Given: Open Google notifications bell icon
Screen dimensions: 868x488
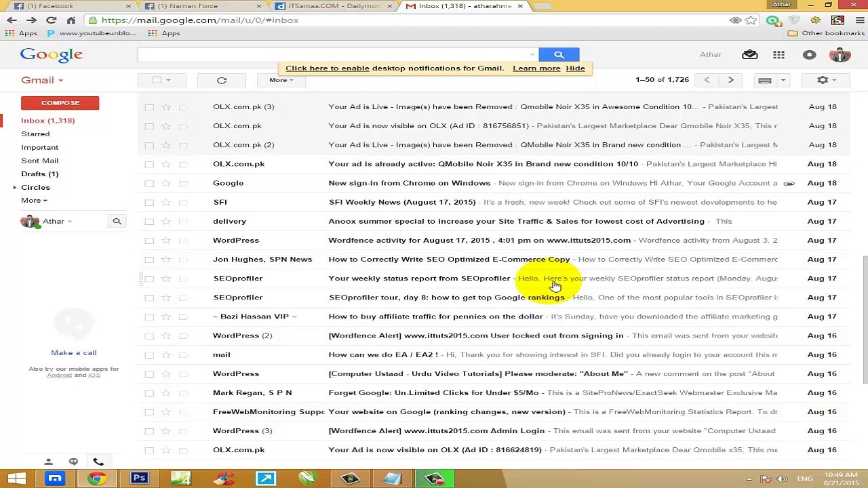Looking at the screenshot, I should pos(809,55).
